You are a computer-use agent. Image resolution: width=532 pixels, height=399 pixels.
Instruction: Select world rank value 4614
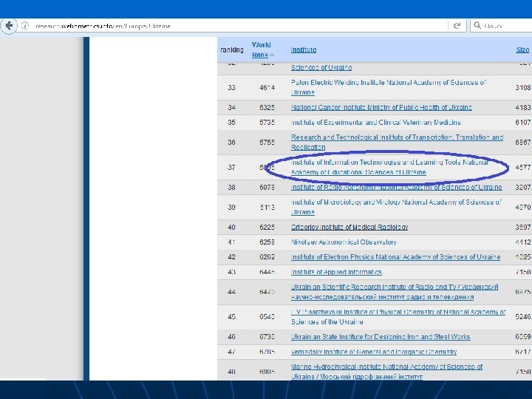(267, 87)
